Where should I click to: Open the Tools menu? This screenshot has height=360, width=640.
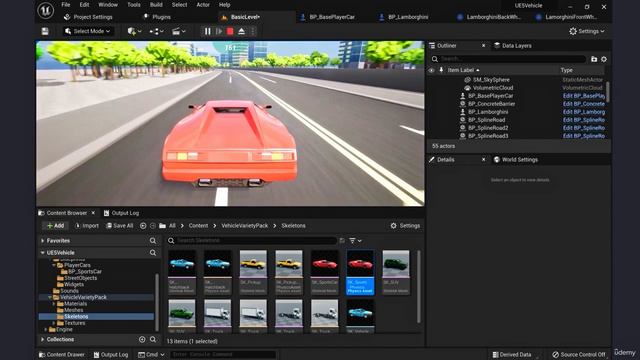(133, 5)
